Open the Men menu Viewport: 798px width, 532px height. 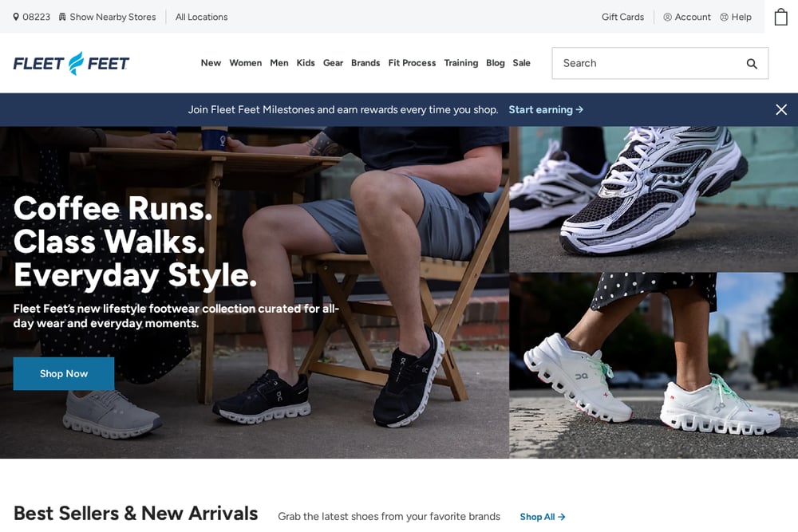point(279,63)
